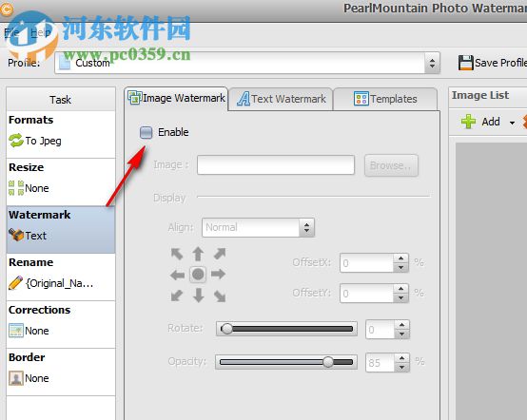527x420 pixels.
Task: Click the Image path input field
Action: coord(276,164)
